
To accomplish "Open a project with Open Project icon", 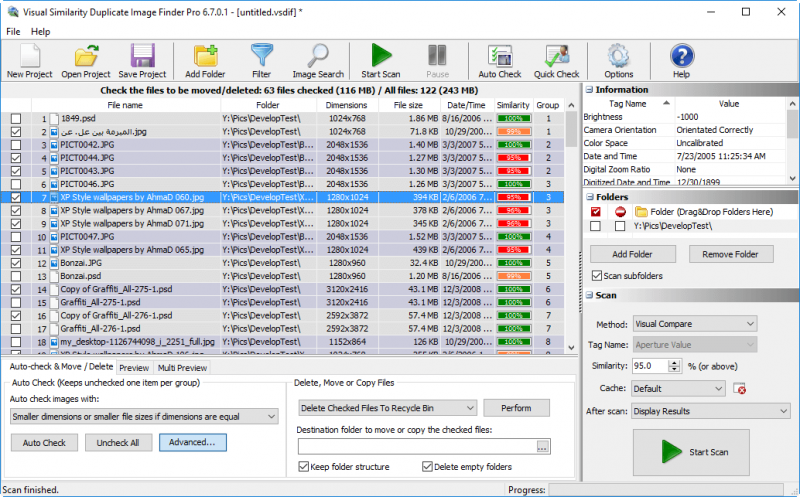I will coord(85,56).
